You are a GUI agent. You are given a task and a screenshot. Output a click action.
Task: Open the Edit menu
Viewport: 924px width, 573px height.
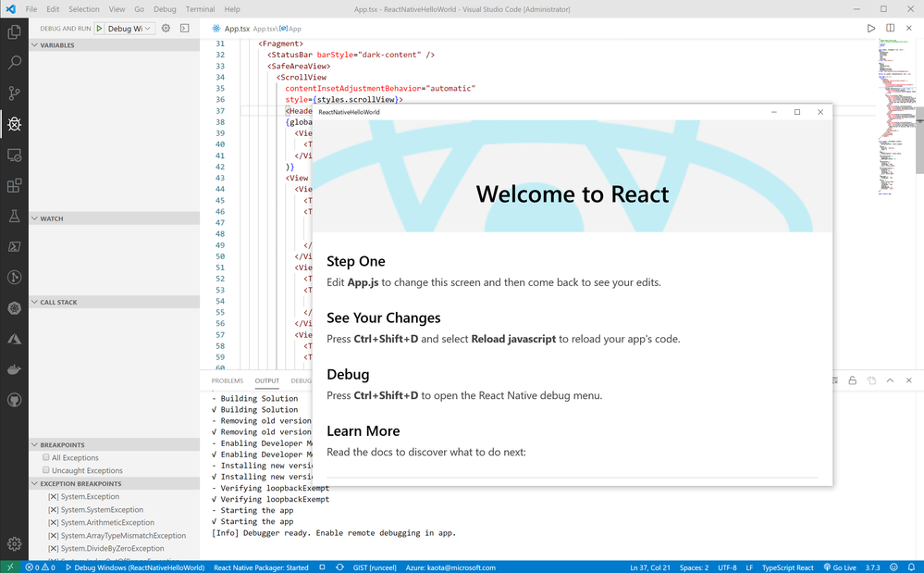(53, 9)
